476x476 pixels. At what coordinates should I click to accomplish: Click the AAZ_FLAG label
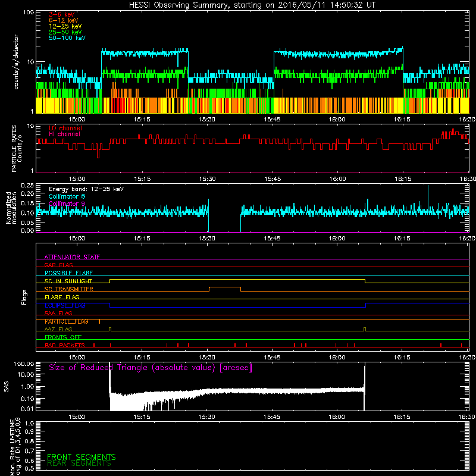[58, 329]
